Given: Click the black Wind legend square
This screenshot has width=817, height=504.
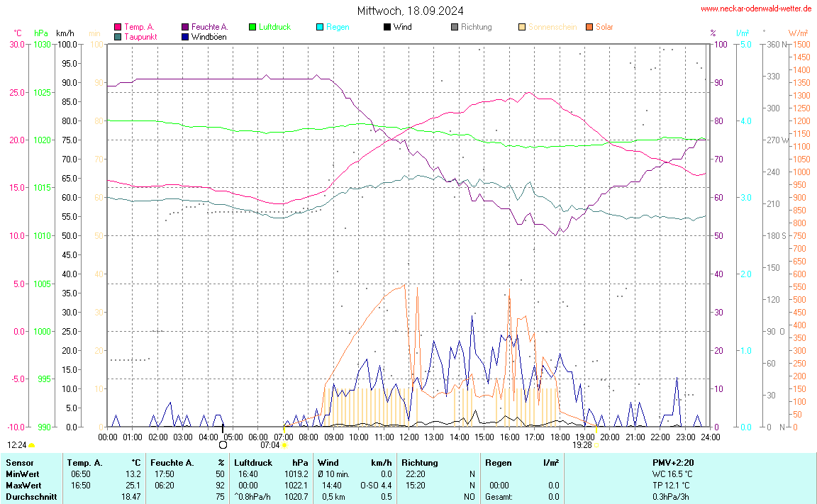Looking at the screenshot, I should [x=387, y=27].
